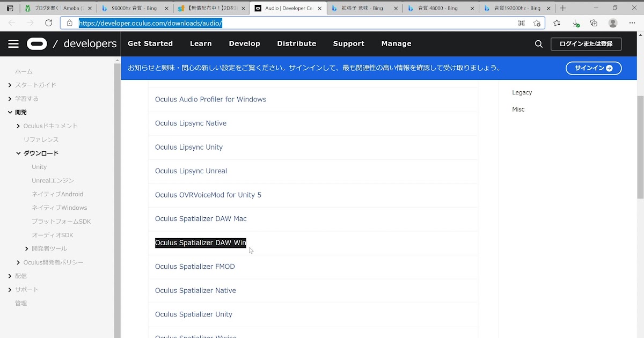The image size is (644, 338).
Task: Open Oculus Spatializer FMOD link
Action: point(195,267)
